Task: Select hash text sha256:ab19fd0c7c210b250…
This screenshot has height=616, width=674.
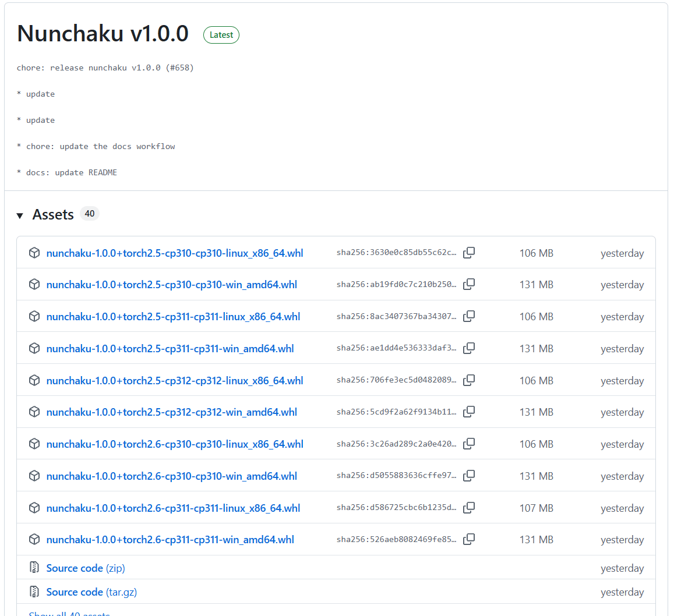Action: point(396,284)
